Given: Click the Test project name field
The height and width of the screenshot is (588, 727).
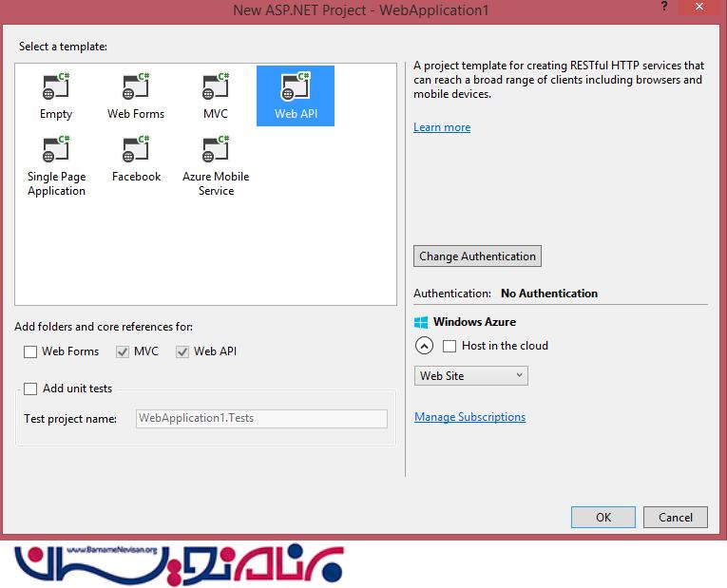Looking at the screenshot, I should click(261, 418).
